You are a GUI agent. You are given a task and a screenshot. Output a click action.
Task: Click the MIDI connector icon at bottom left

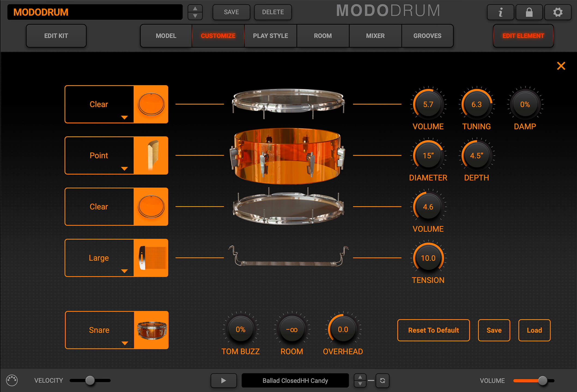[x=12, y=380]
